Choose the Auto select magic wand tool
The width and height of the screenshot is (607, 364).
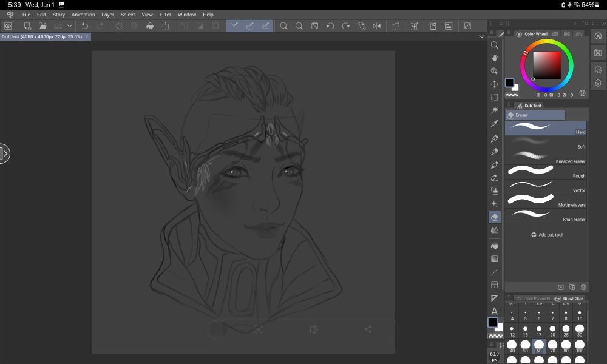click(495, 110)
